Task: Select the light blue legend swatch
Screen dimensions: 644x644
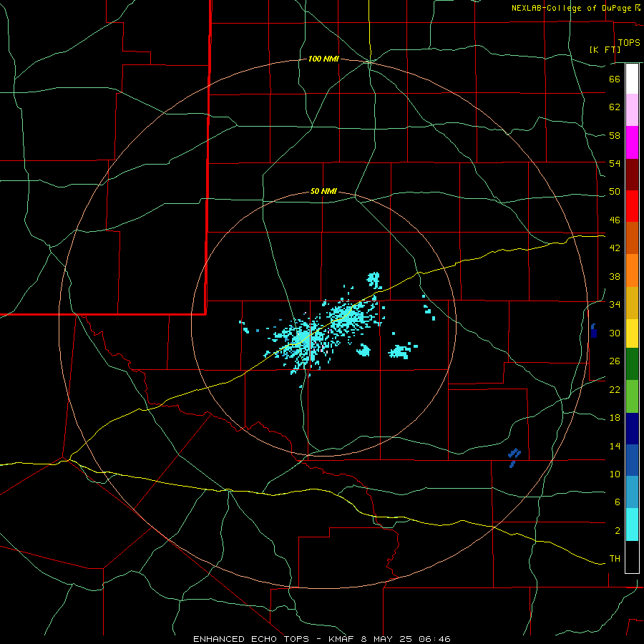Action: [x=632, y=492]
